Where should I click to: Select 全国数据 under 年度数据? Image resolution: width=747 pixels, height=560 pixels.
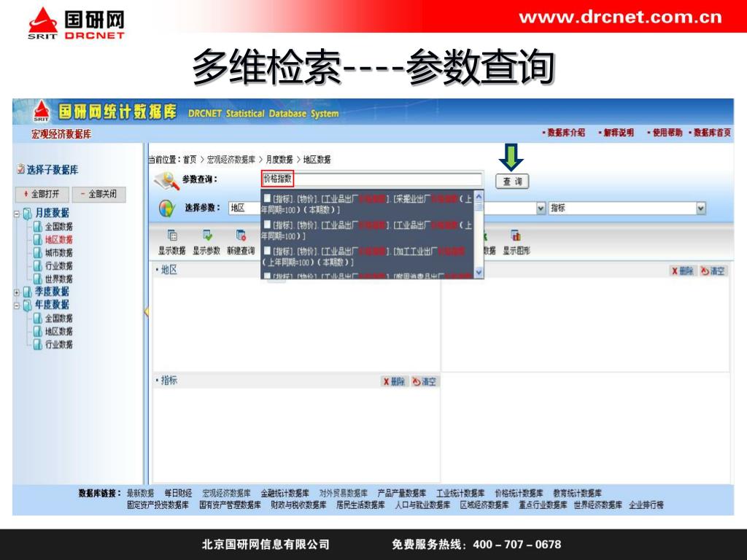coord(58,318)
